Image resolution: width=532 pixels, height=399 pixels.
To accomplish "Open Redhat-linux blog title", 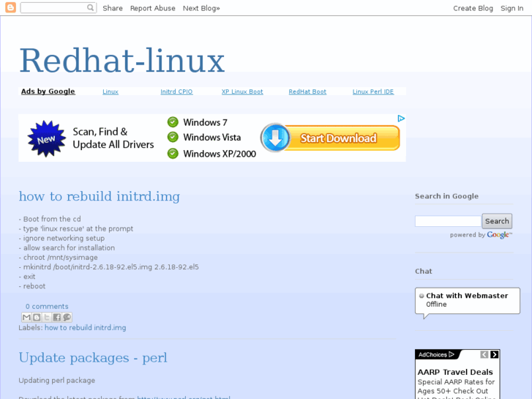I will tap(121, 61).
